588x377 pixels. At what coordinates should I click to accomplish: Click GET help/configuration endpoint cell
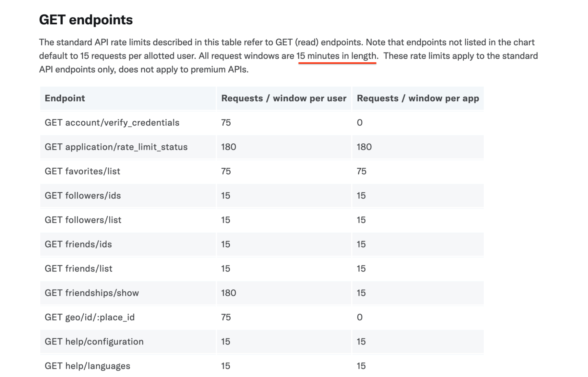tap(94, 342)
